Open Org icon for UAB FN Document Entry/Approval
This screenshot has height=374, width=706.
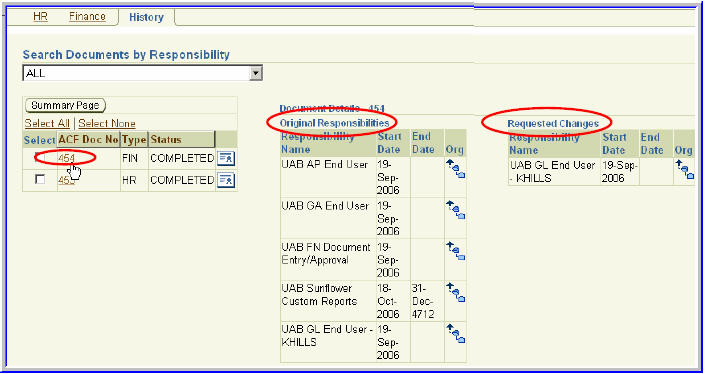(x=456, y=251)
